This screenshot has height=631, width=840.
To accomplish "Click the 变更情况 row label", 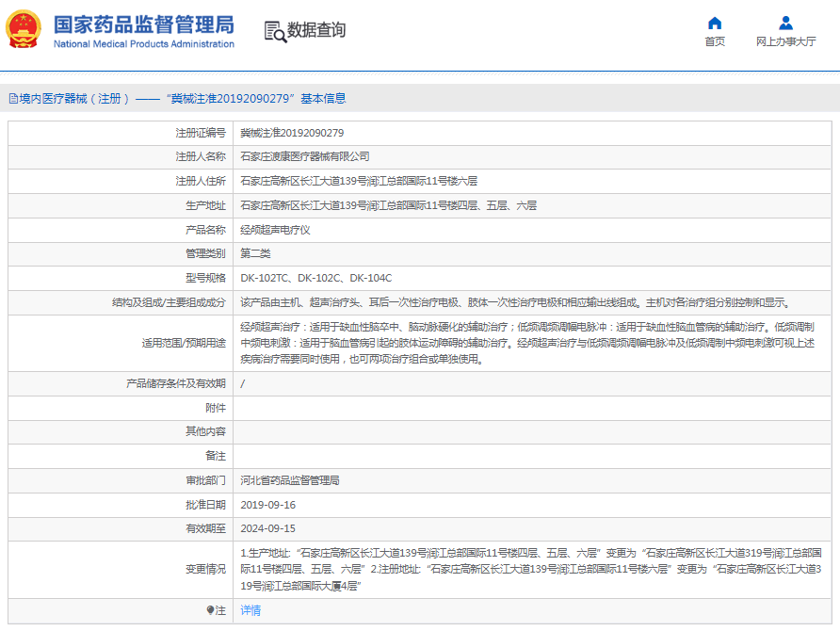I will tap(205, 569).
